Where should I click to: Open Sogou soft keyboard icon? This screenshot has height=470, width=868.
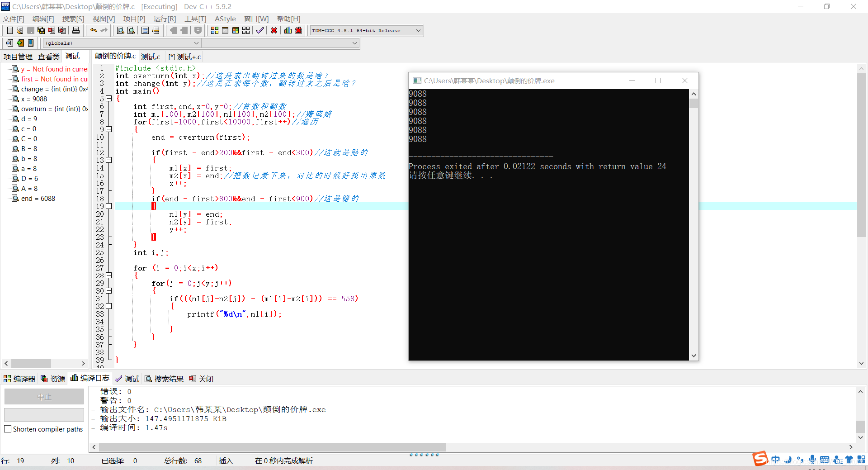[825, 460]
